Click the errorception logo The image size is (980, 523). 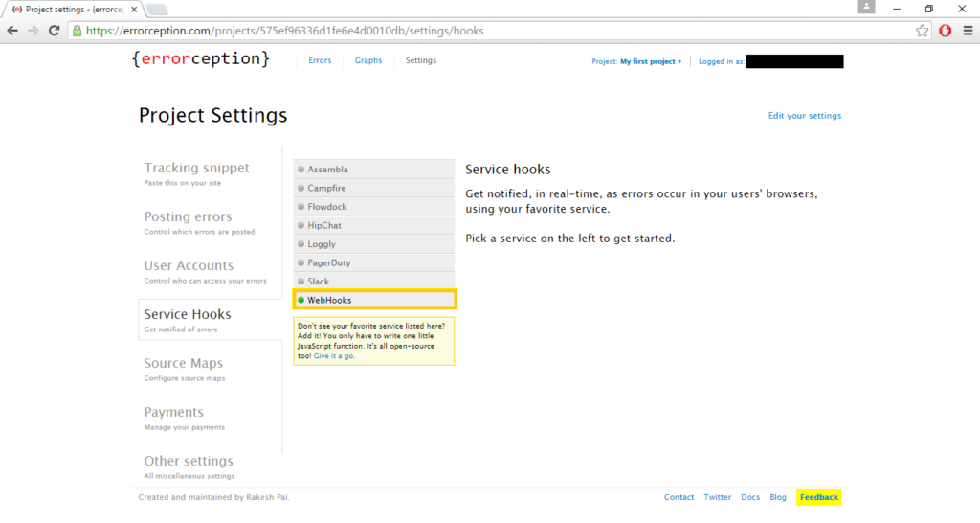[x=201, y=59]
